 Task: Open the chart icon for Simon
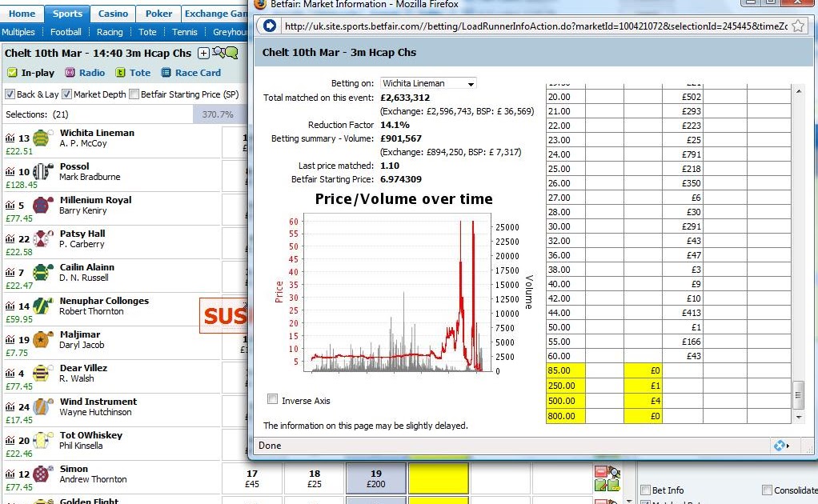pos(10,474)
